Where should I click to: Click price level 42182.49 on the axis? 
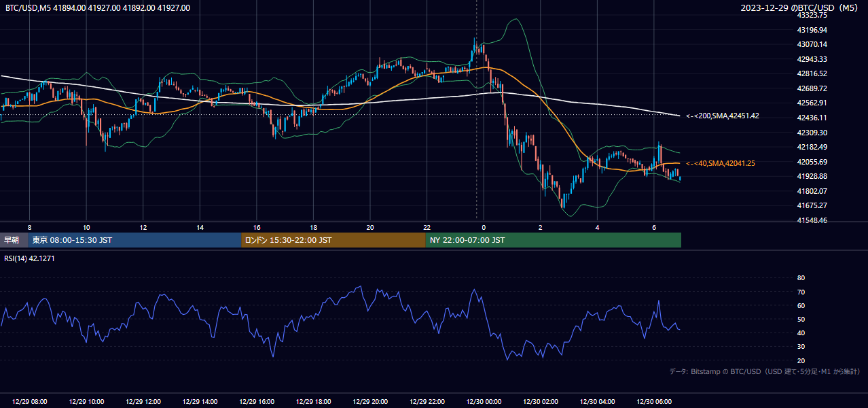click(812, 147)
